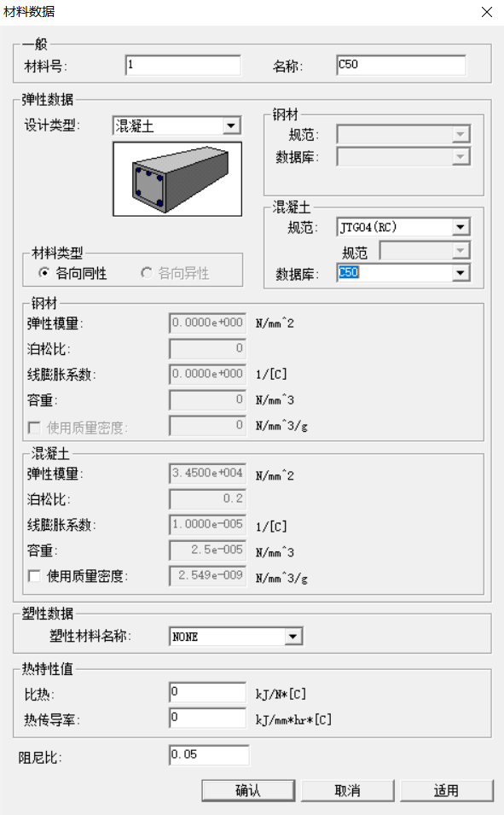The image size is (504, 815).
Task: Click the concrete beam preview image
Action: click(x=177, y=179)
